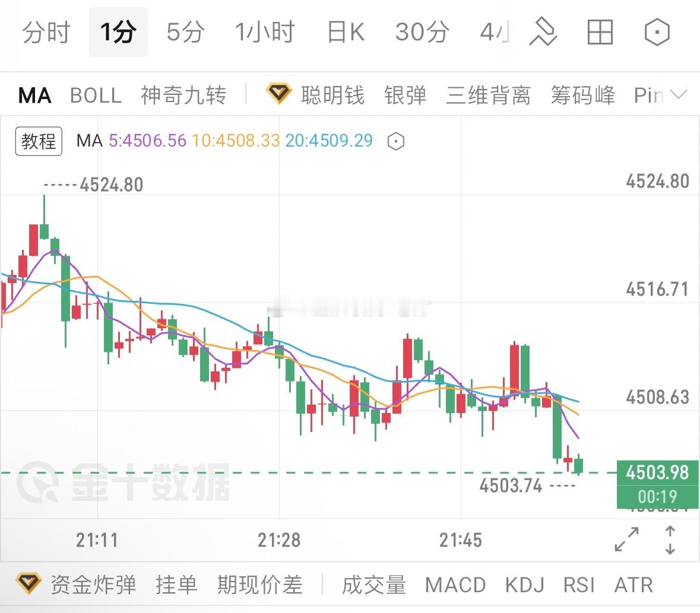Image resolution: width=700 pixels, height=613 pixels.
Task: Click the 4508.63 price axis label
Action: (x=657, y=397)
